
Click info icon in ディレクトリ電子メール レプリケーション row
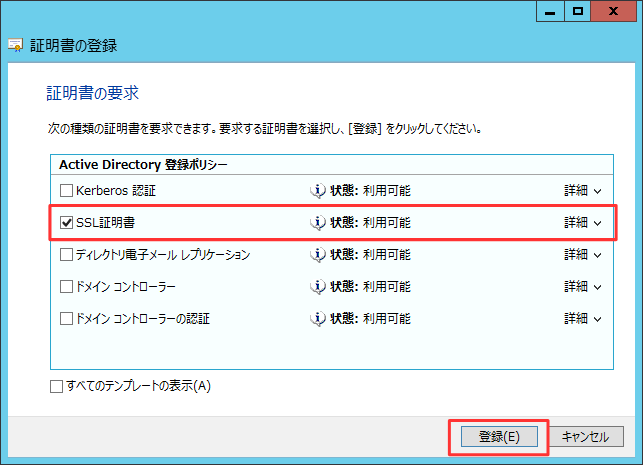pos(318,255)
